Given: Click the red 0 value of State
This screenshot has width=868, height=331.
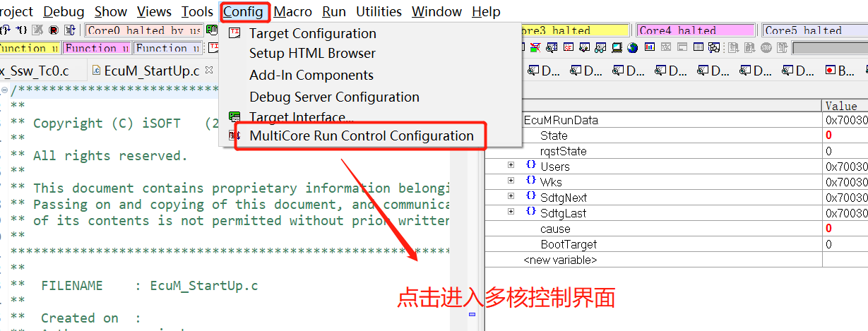Looking at the screenshot, I should point(828,136).
